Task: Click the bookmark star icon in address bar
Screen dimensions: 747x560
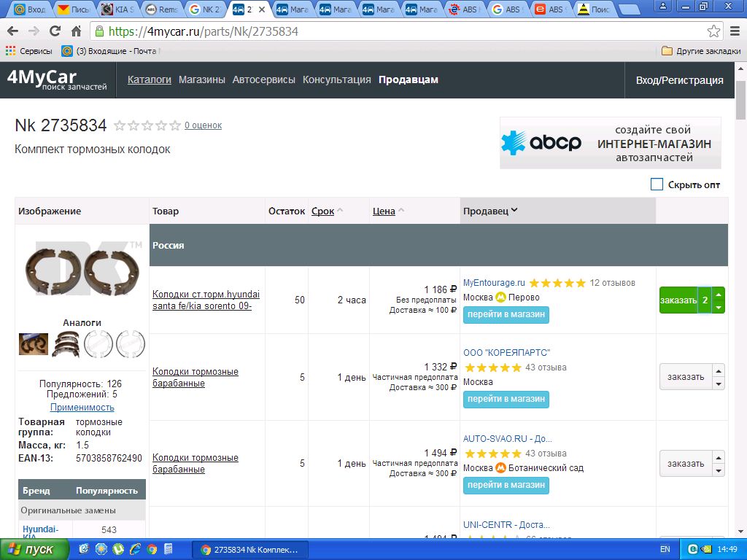Action: click(713, 31)
